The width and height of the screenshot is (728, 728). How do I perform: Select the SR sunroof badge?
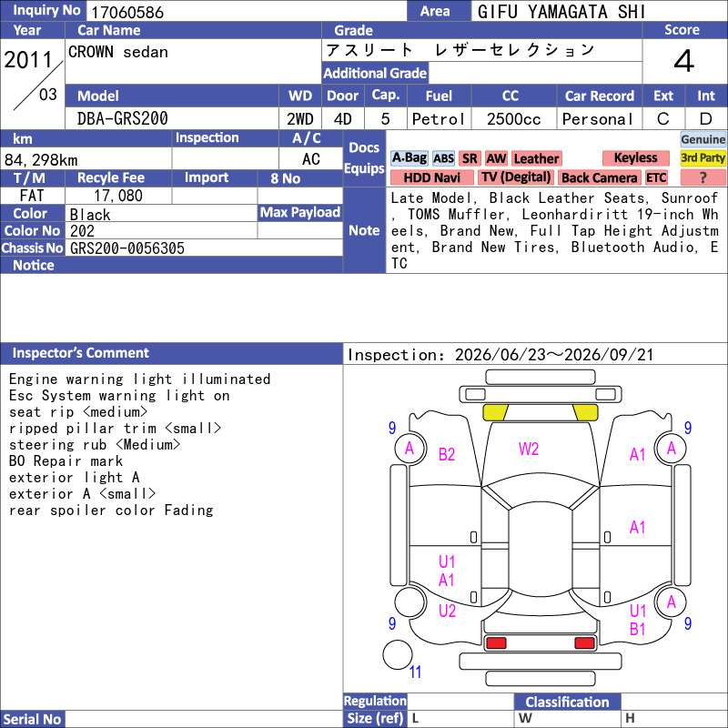470,158
